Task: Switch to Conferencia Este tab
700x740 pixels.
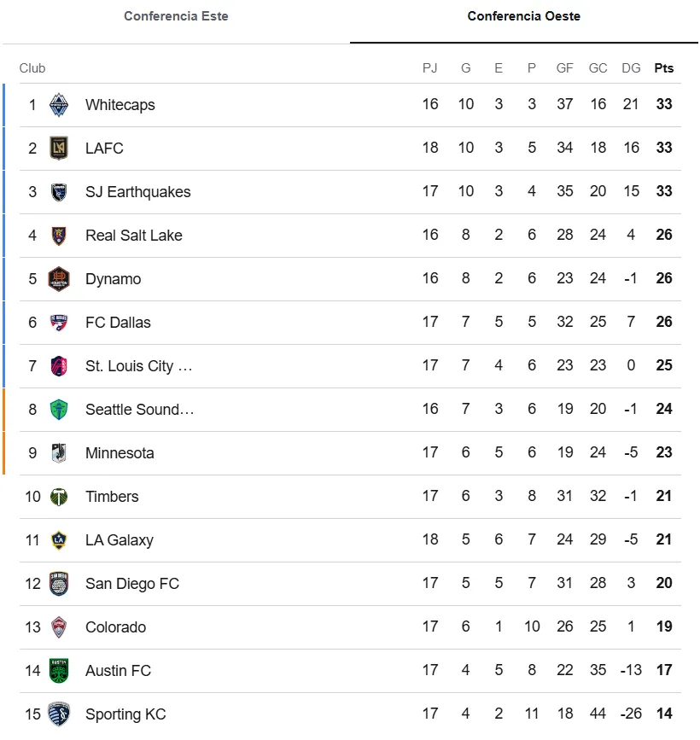Action: point(176,16)
